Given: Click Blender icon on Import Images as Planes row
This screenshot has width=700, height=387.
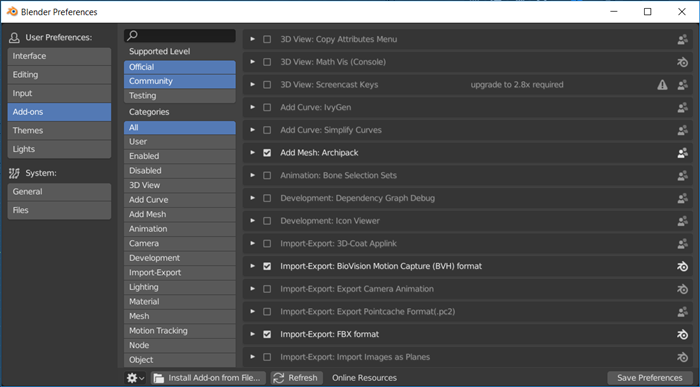Looking at the screenshot, I should (682, 357).
